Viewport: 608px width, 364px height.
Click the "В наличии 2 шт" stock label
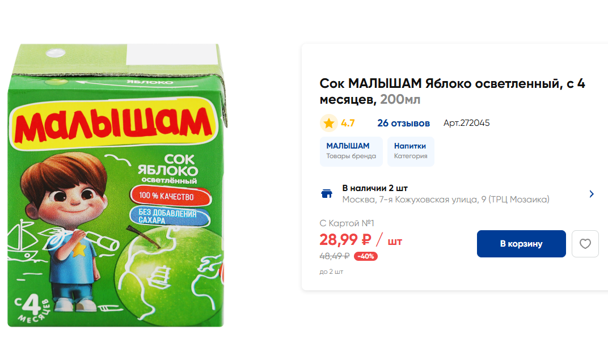pyautogui.click(x=374, y=188)
